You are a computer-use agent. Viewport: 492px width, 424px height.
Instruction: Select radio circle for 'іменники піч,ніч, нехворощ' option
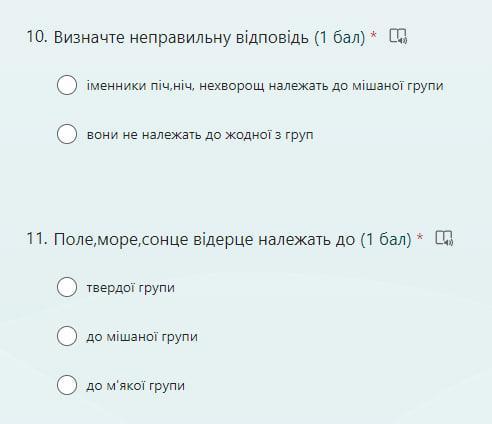coord(67,85)
